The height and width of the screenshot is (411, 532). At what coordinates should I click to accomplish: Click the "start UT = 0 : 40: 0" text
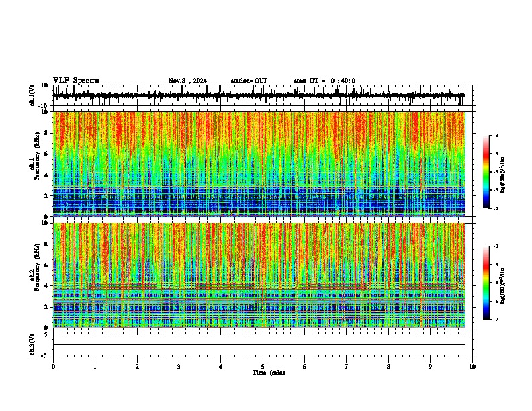(x=324, y=81)
